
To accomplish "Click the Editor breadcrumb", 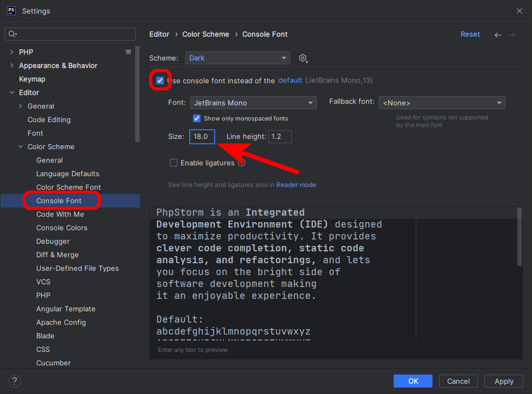I will [159, 34].
